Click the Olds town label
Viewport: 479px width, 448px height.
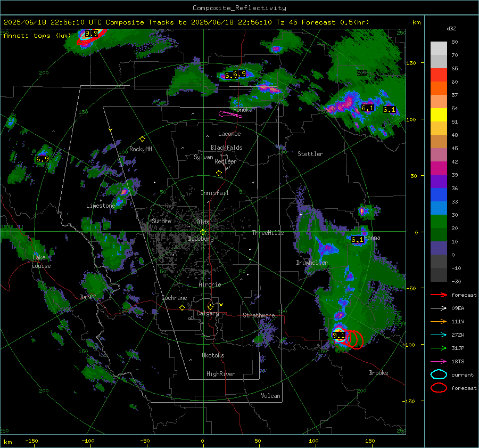pyautogui.click(x=203, y=222)
